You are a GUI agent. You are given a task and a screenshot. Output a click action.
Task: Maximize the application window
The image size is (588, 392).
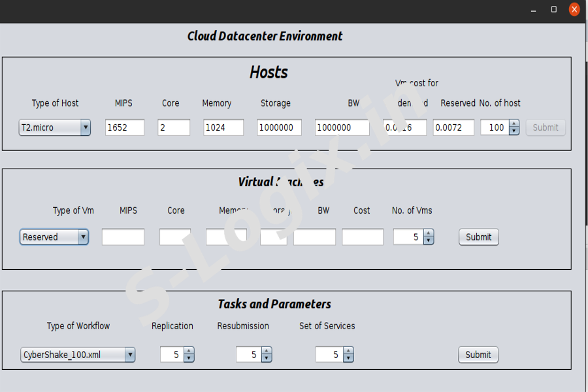click(554, 10)
